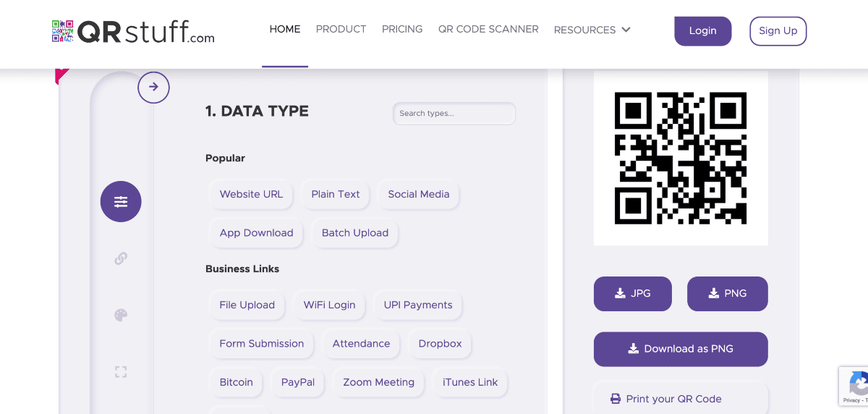Click the right arrow circle button
The image size is (868, 414).
(x=153, y=88)
